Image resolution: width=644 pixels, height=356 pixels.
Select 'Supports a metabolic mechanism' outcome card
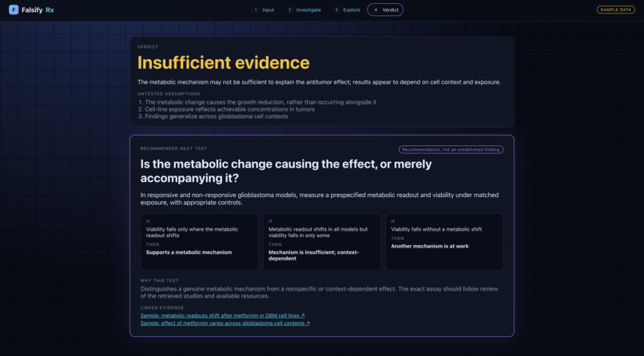pyautogui.click(x=199, y=242)
